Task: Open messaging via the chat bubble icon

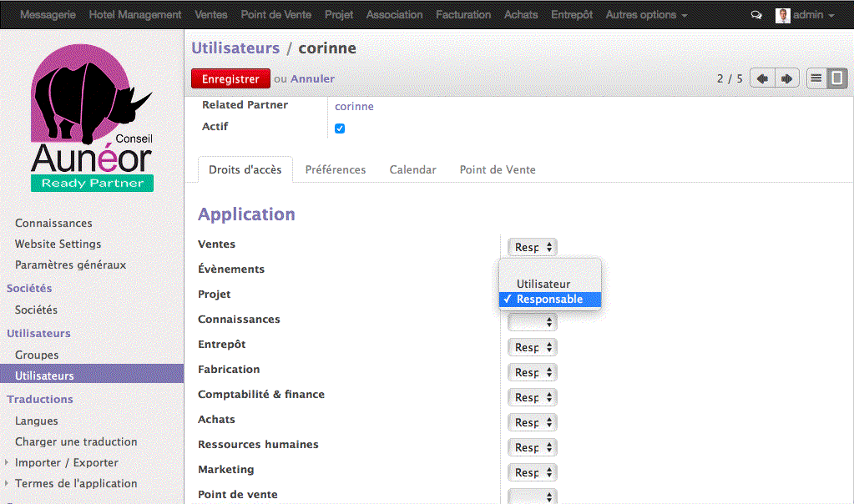Action: tap(755, 13)
